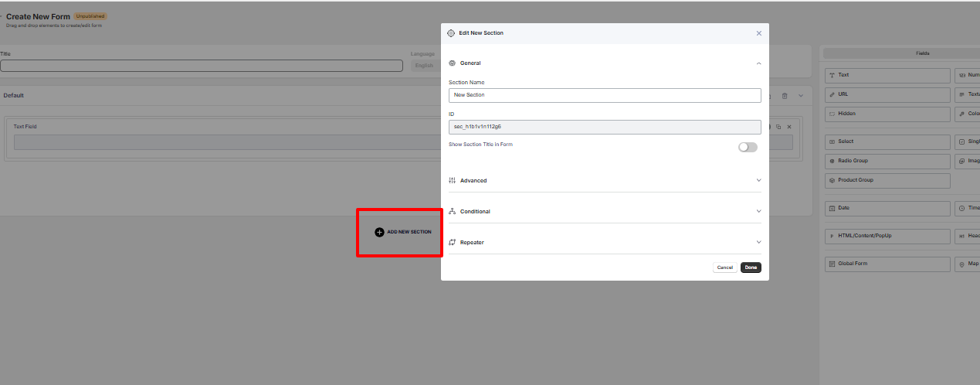The height and width of the screenshot is (385, 980).
Task: Click the section ID field
Action: [605, 127]
